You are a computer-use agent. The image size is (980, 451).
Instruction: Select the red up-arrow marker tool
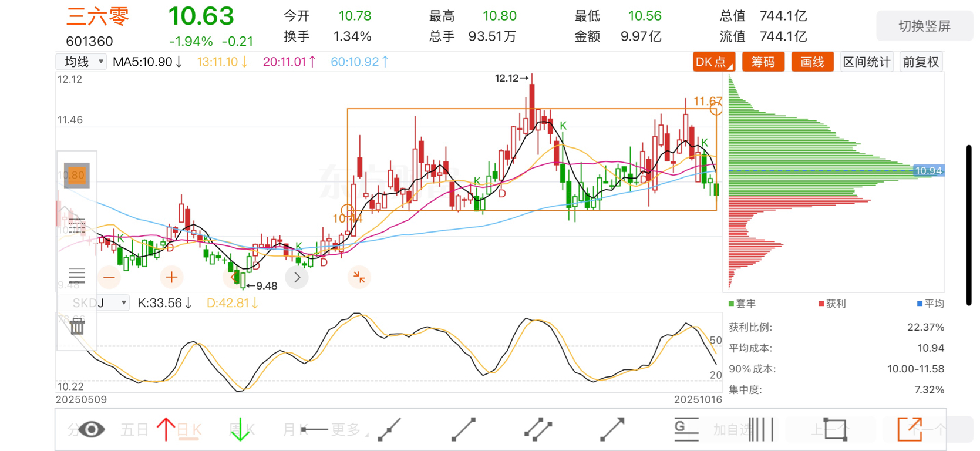point(166,429)
